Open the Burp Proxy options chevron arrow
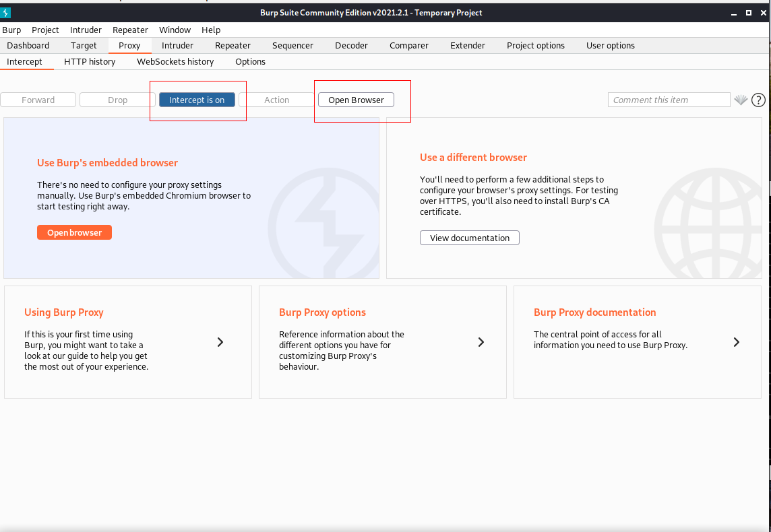This screenshot has width=771, height=532. click(x=481, y=342)
